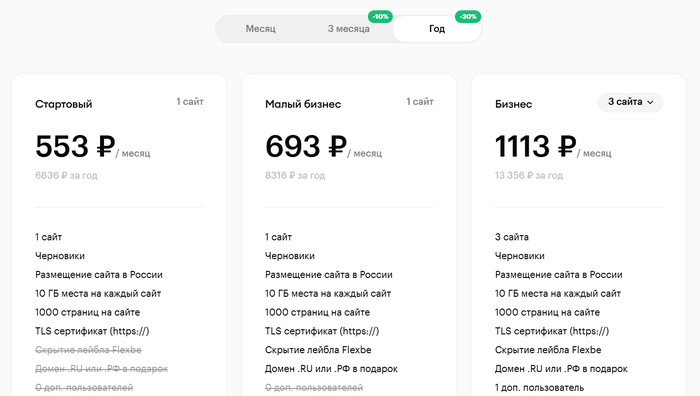The image size is (700, 396).
Task: Click 10 ГБ места in Бизнес list
Action: tap(558, 293)
